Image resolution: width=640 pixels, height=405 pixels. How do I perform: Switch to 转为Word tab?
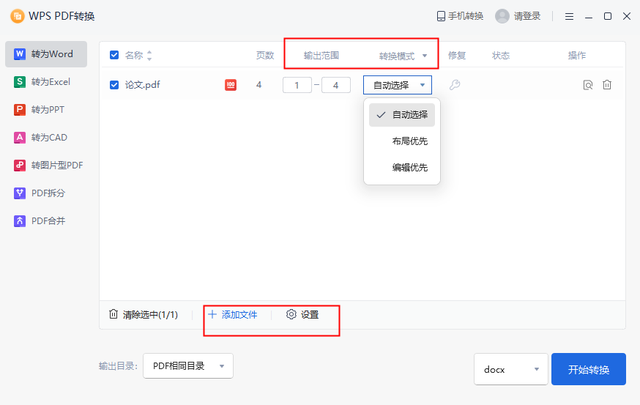click(46, 54)
